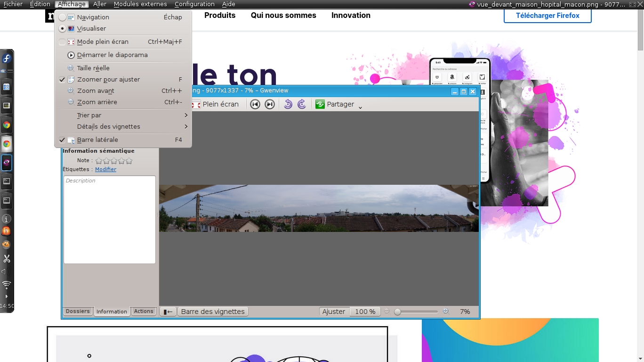Rotate the image left
Screen dimensions: 644x362
tap(288, 104)
